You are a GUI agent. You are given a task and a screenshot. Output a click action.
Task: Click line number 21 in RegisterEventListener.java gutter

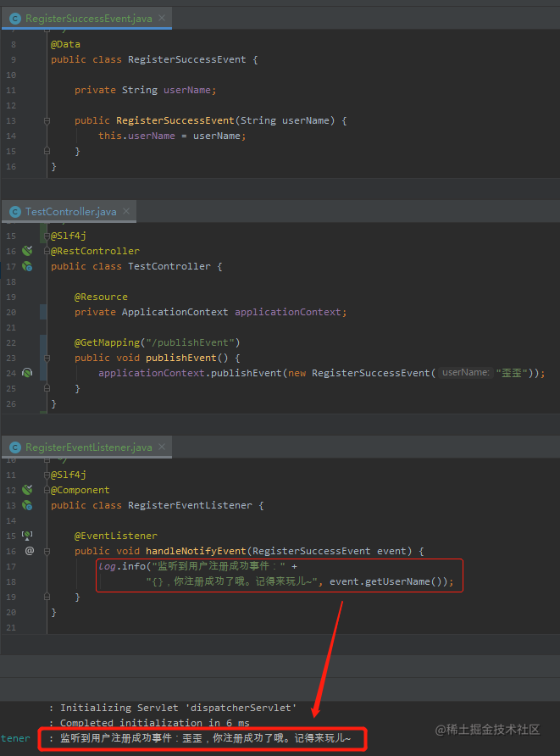tap(11, 628)
